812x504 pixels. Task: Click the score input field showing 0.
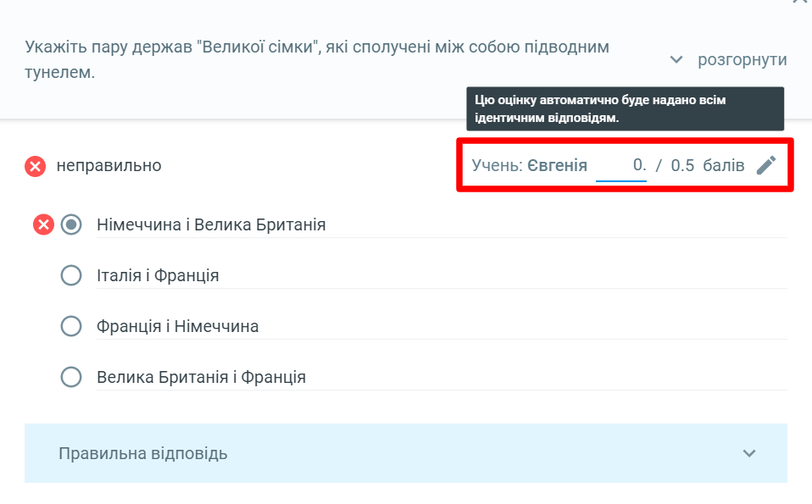pos(621,167)
